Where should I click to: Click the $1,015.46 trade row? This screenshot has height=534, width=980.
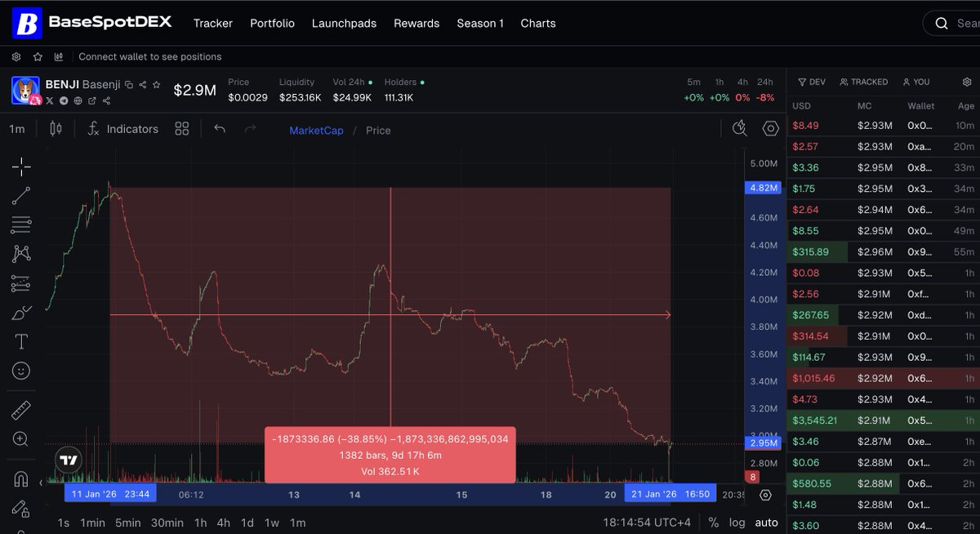tap(883, 378)
